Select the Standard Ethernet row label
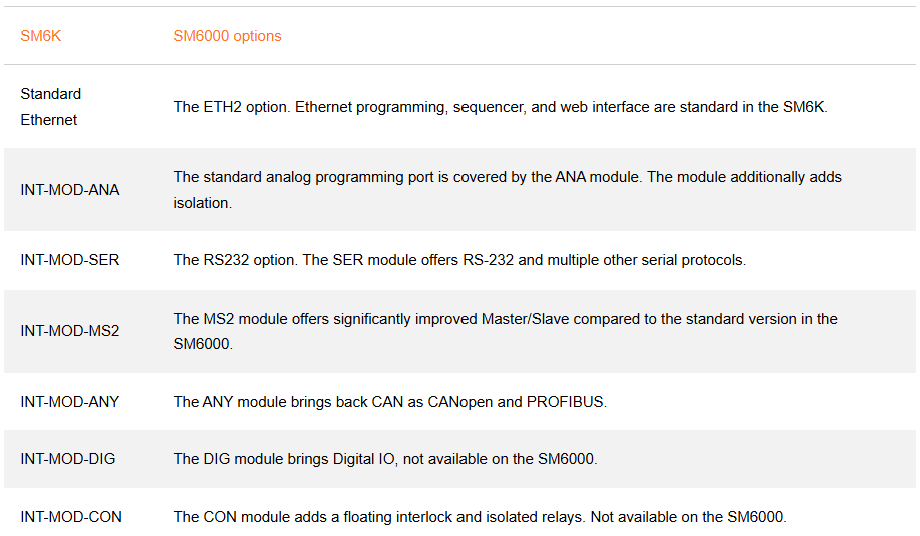Viewport: 920px width, 536px height. 50,106
